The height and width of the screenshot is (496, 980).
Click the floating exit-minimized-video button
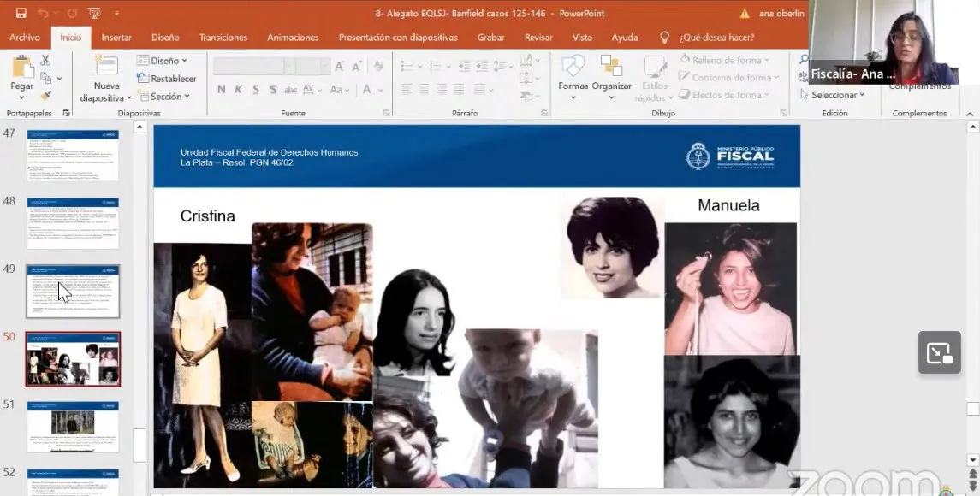[x=939, y=352]
